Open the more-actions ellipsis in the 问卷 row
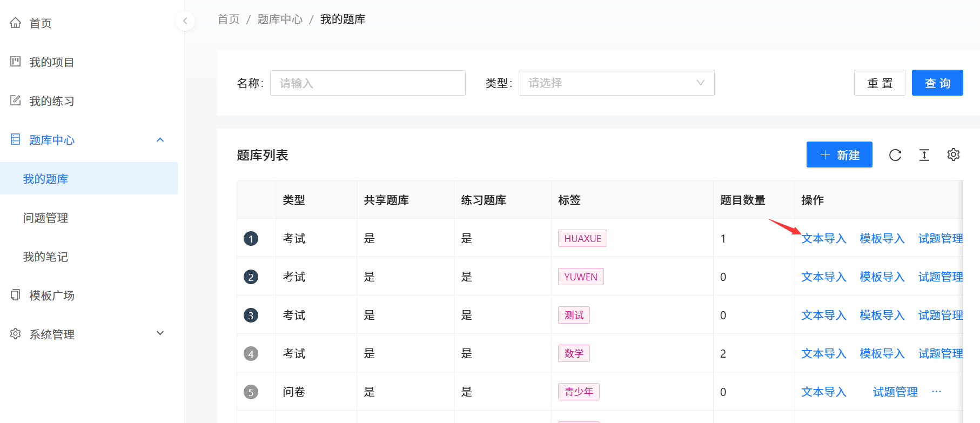 [937, 392]
